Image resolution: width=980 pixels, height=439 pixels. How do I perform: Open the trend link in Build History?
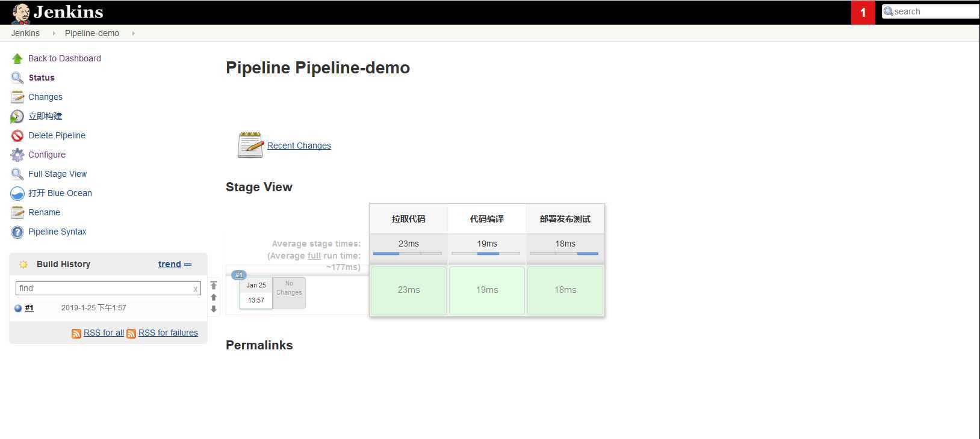(170, 264)
